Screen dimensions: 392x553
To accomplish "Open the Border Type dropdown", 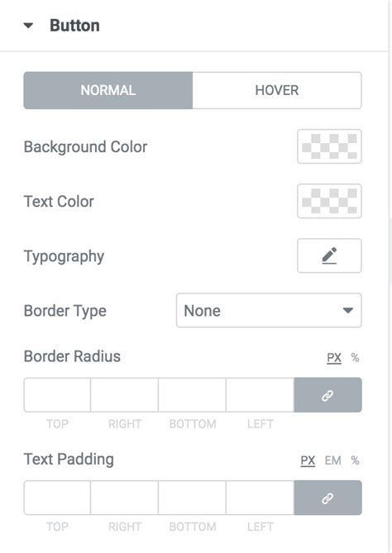I will point(269,310).
